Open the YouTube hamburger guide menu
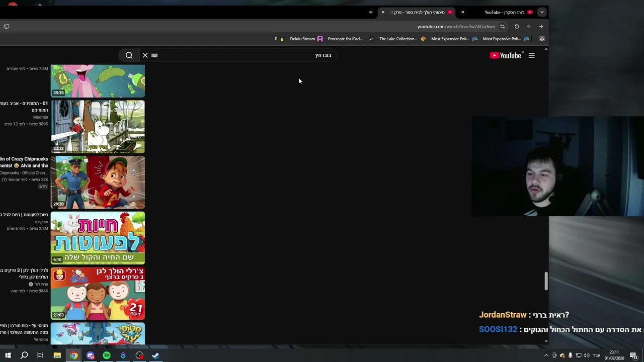Viewport: 644px width, 362px height. click(531, 55)
